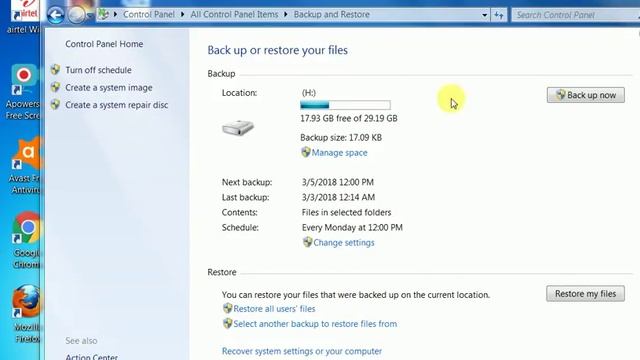Open airtel desktop shortcut icon
This screenshot has width=640, height=360.
point(24,17)
